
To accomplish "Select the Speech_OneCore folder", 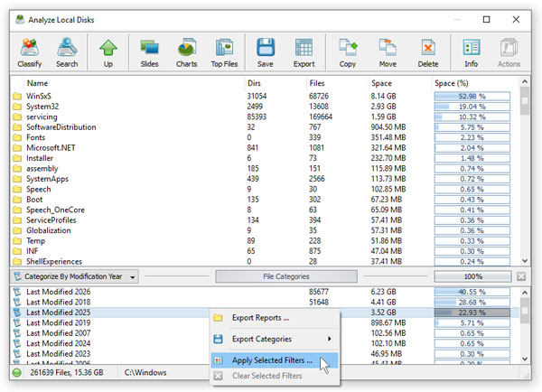I will tap(265, 210).
